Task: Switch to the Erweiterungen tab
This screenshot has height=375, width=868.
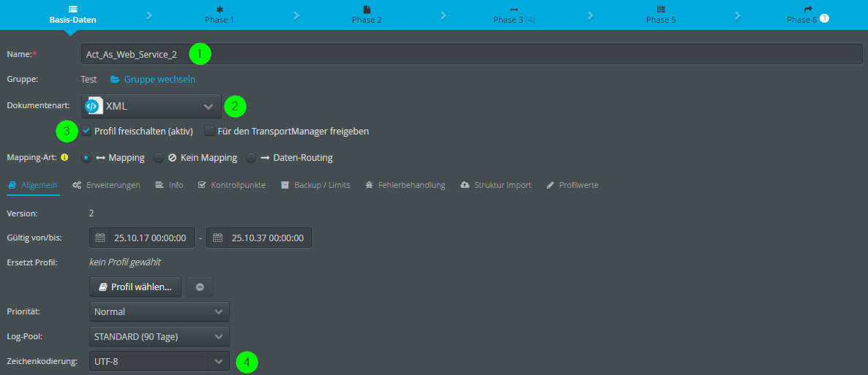Action: pos(106,185)
